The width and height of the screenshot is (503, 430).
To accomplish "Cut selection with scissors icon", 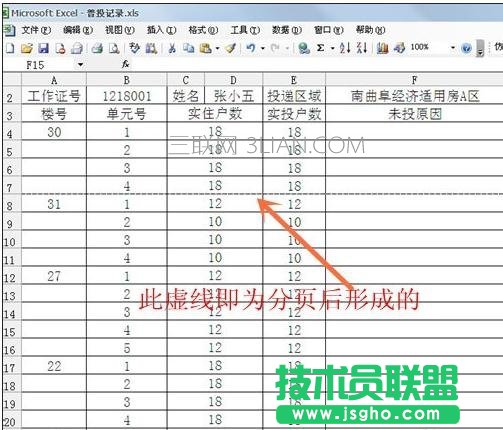I will (x=172, y=49).
